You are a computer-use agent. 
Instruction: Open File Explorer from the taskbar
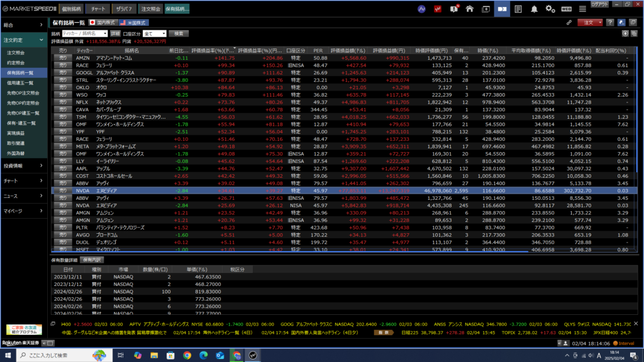154,355
